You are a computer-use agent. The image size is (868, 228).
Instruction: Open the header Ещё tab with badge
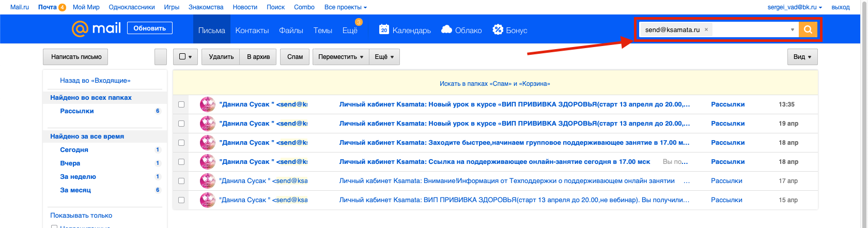click(x=350, y=30)
